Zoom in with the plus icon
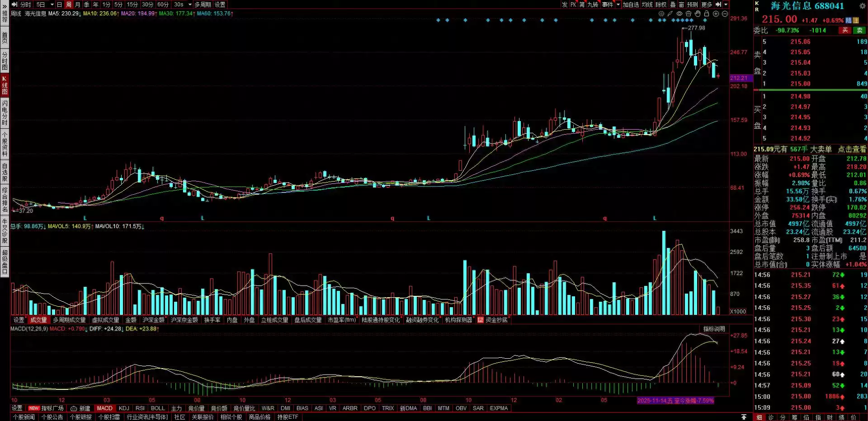 point(716,14)
